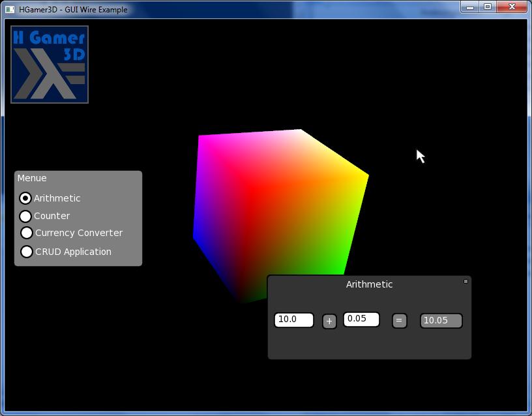The width and height of the screenshot is (532, 416).
Task: Click the small square Arithmetic panel button
Action: (x=465, y=281)
